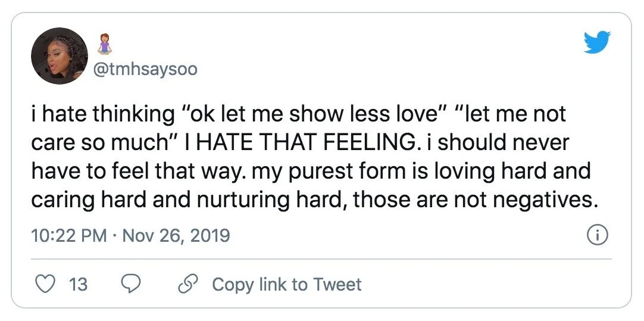Screen dimensions: 644x321
Task: Open the info circle icon
Action: [x=597, y=236]
